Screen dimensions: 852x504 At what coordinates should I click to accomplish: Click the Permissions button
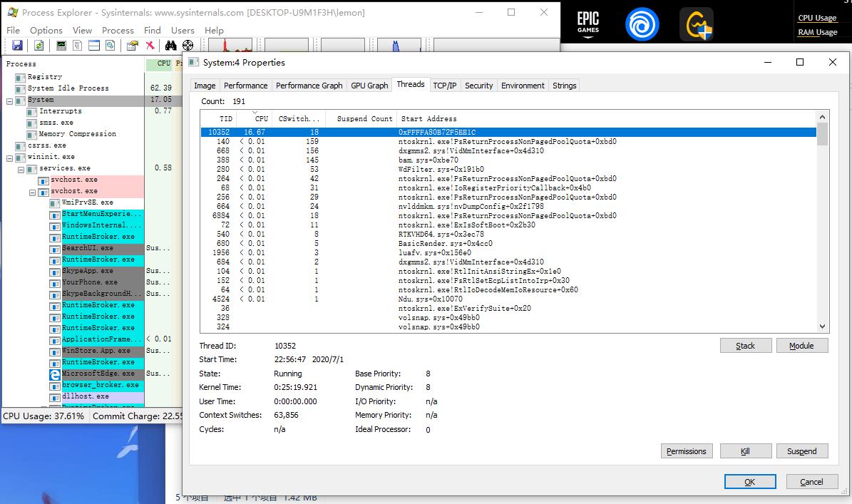[687, 451]
